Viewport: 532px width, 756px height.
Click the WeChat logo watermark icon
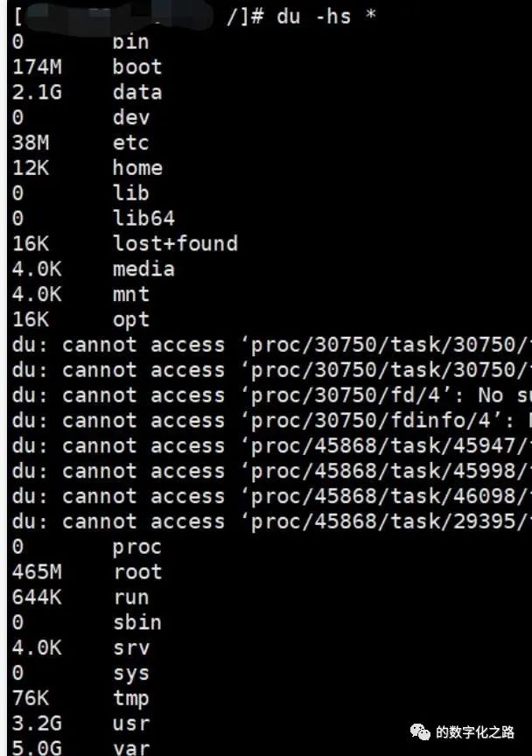point(420,732)
